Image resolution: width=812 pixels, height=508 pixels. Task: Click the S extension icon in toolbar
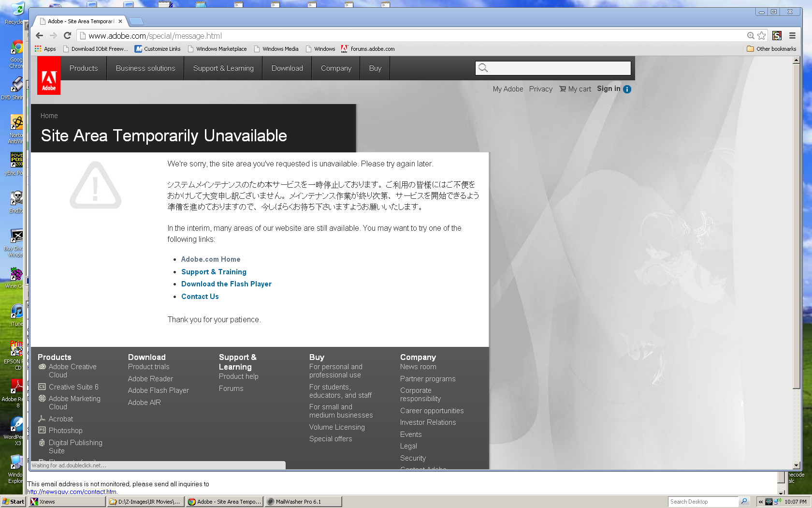click(x=777, y=35)
